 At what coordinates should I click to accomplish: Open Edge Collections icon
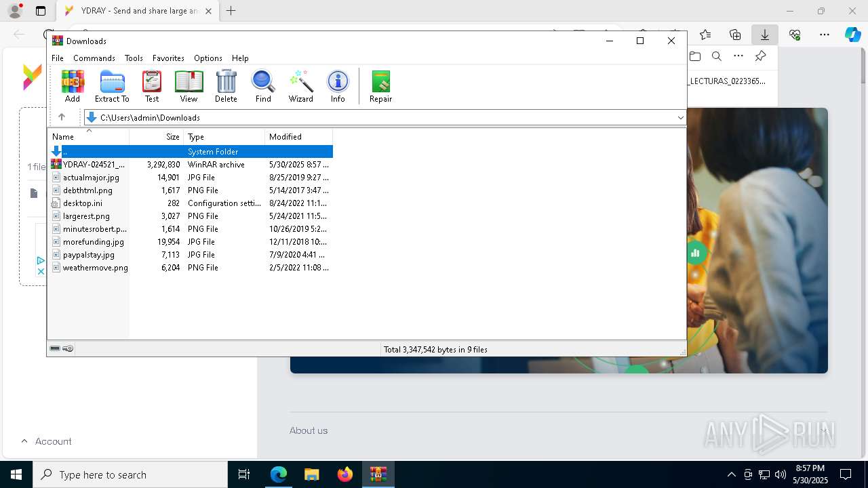point(735,35)
